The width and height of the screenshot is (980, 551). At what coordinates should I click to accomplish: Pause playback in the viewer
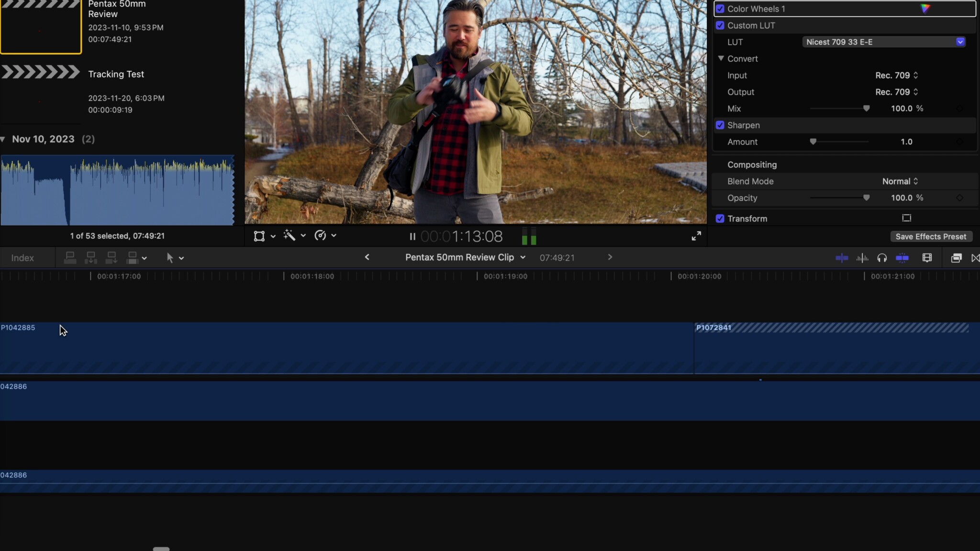412,237
